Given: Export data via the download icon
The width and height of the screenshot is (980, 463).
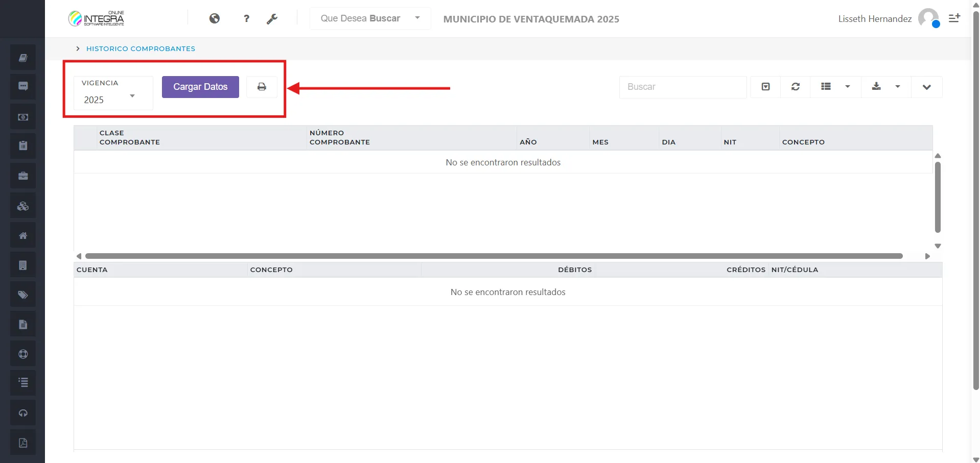Looking at the screenshot, I should (x=876, y=87).
